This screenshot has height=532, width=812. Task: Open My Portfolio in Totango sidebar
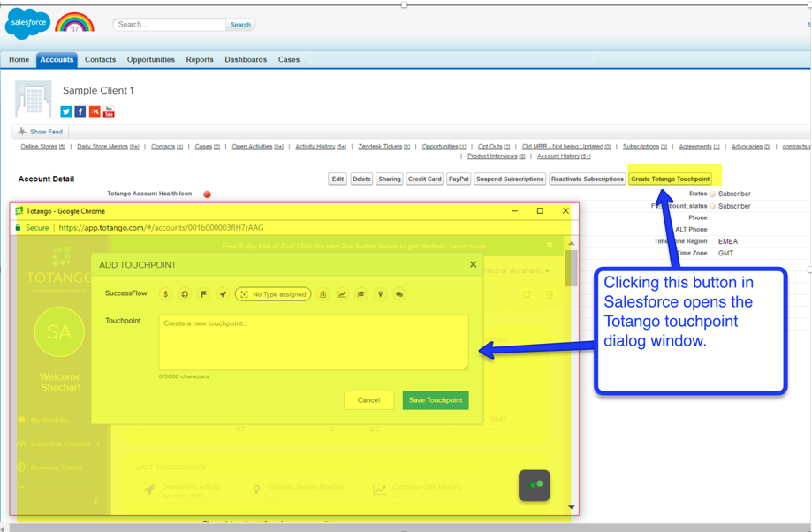43,420
